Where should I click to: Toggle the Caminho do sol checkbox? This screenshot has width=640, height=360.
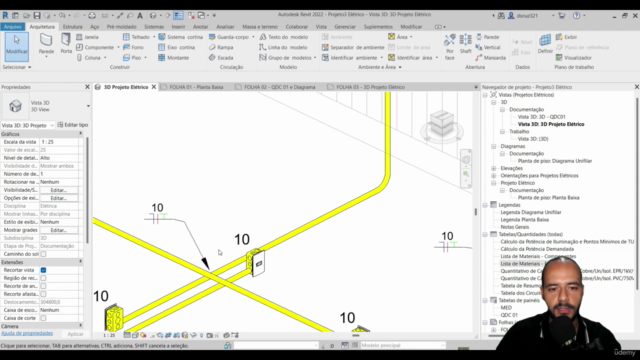point(43,254)
